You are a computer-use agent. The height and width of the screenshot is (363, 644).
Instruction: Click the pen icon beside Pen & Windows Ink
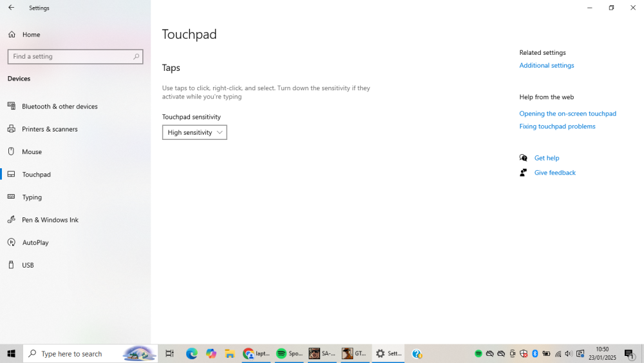(12, 219)
